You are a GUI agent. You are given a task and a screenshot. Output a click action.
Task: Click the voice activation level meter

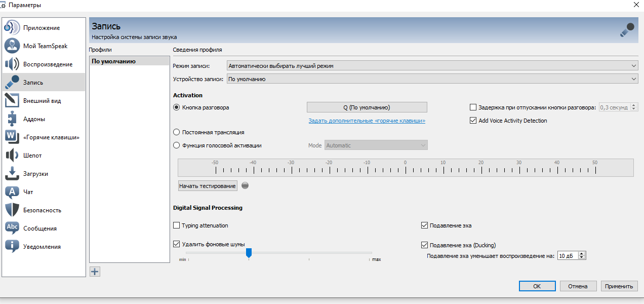(406, 168)
